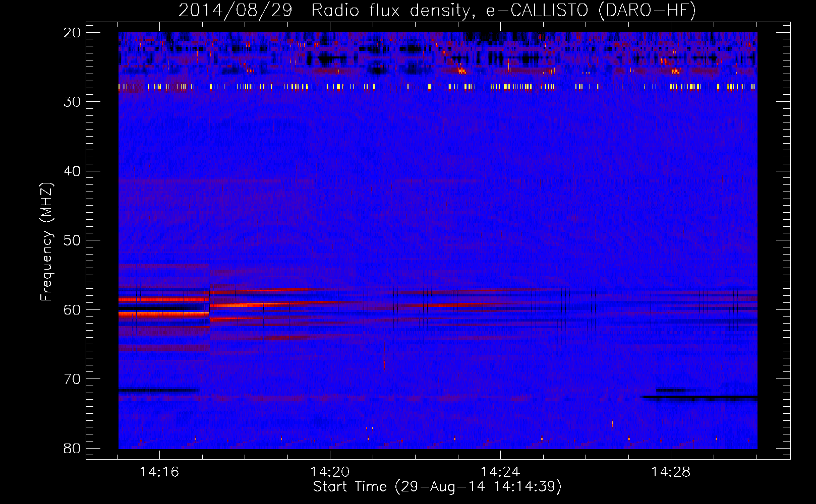816x504 pixels.
Task: Select the "Frequency (MHZ)" axis label
Action: tap(46, 241)
